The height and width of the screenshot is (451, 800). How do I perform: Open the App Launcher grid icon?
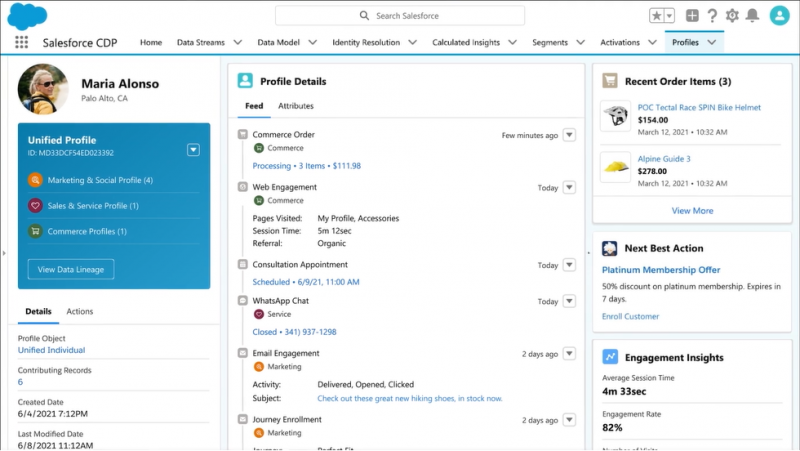[21, 42]
